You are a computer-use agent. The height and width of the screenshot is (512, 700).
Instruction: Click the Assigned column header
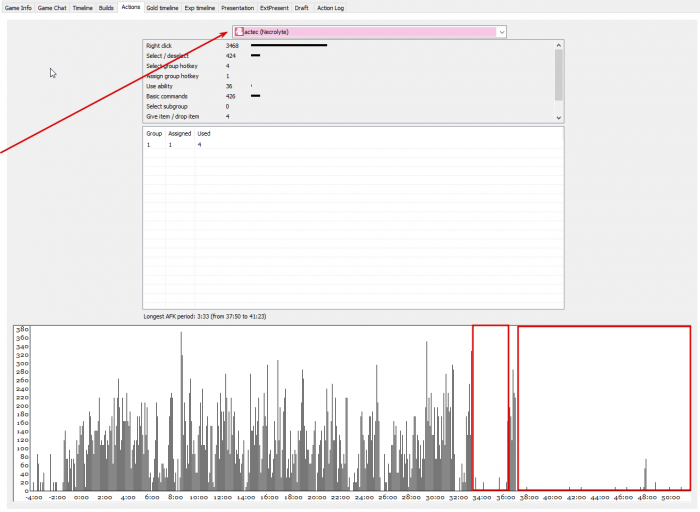click(180, 133)
